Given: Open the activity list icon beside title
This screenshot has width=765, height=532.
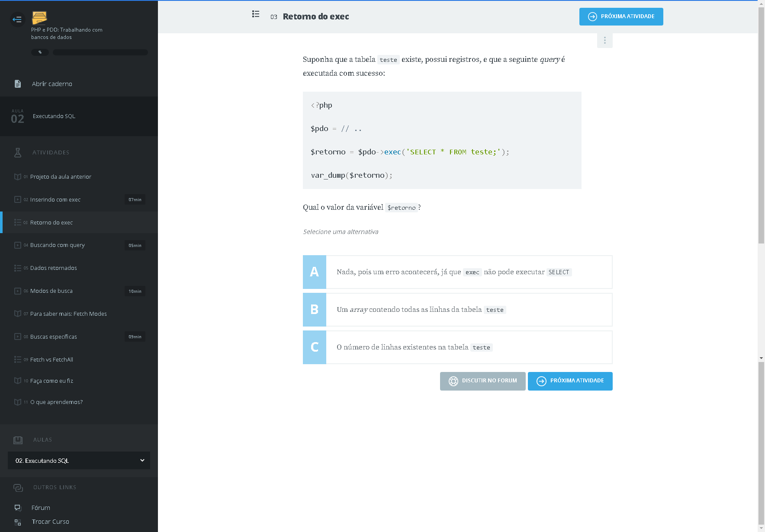Looking at the screenshot, I should pos(256,14).
